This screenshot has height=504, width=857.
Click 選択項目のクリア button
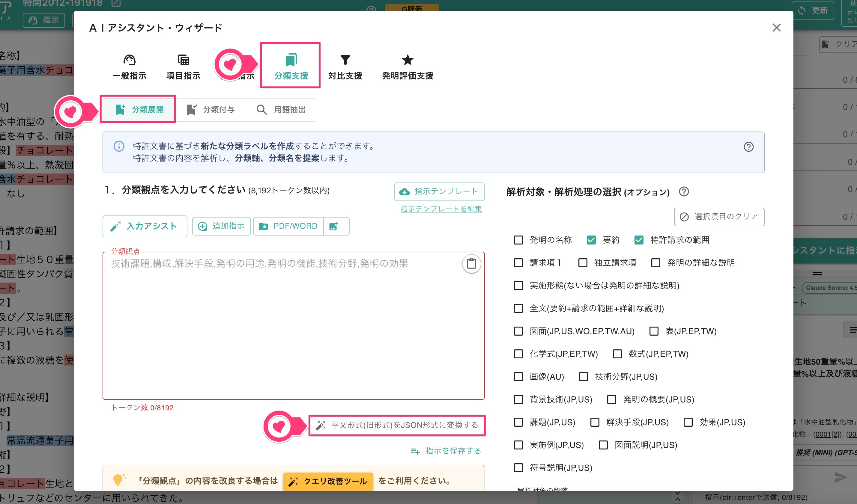tap(719, 217)
